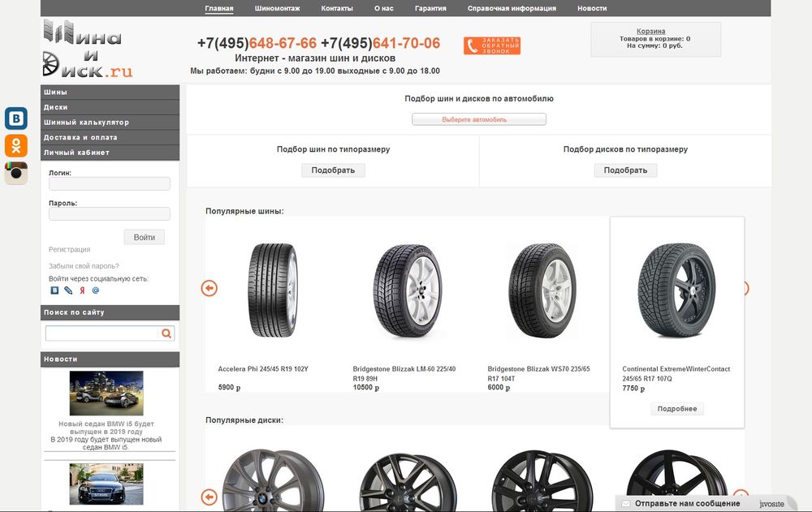The width and height of the screenshot is (812, 512).
Task: Open the Корзина cart link
Action: point(651,31)
